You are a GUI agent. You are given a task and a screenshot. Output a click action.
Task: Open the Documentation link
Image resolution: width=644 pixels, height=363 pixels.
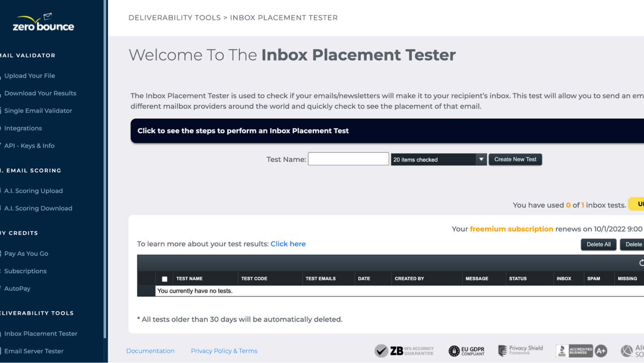(151, 351)
